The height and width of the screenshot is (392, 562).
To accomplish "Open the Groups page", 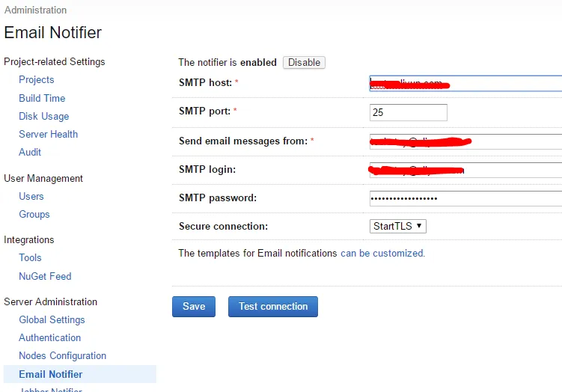I will click(34, 214).
